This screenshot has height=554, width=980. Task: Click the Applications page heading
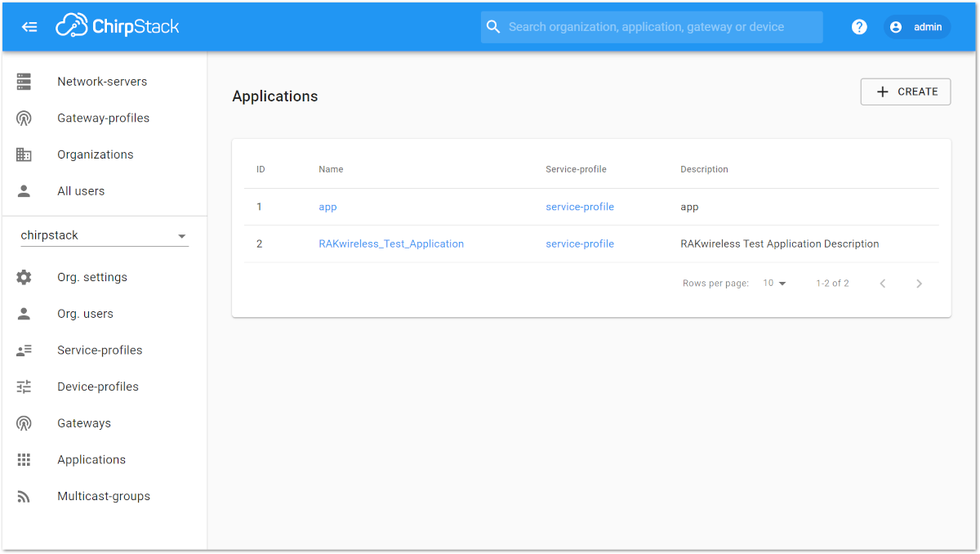pyautogui.click(x=275, y=96)
